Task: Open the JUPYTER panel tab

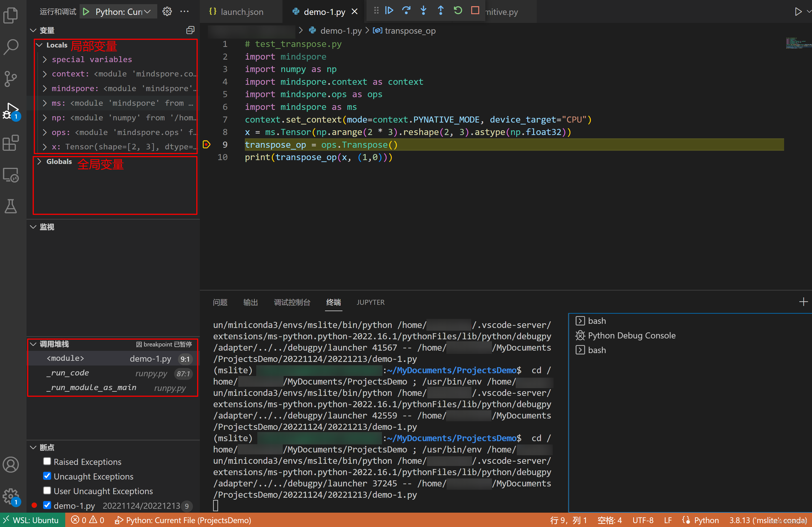Action: (371, 302)
